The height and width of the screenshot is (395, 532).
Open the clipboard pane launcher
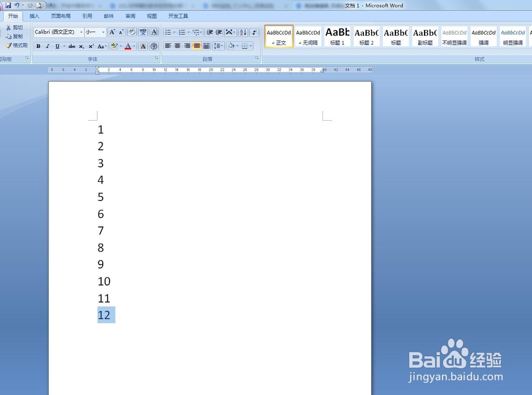pos(27,58)
